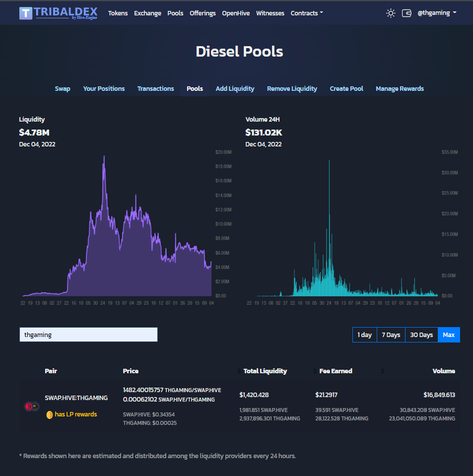
Task: Click the 39.591 SWAP.HIVE fee amount
Action: pos(337,410)
